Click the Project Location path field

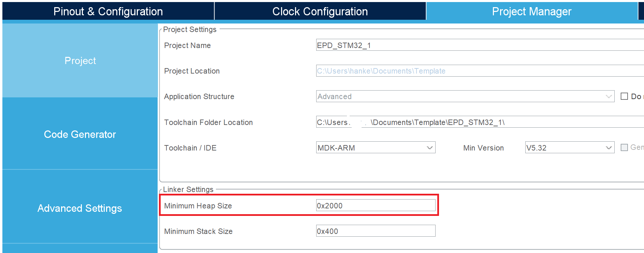coord(478,71)
